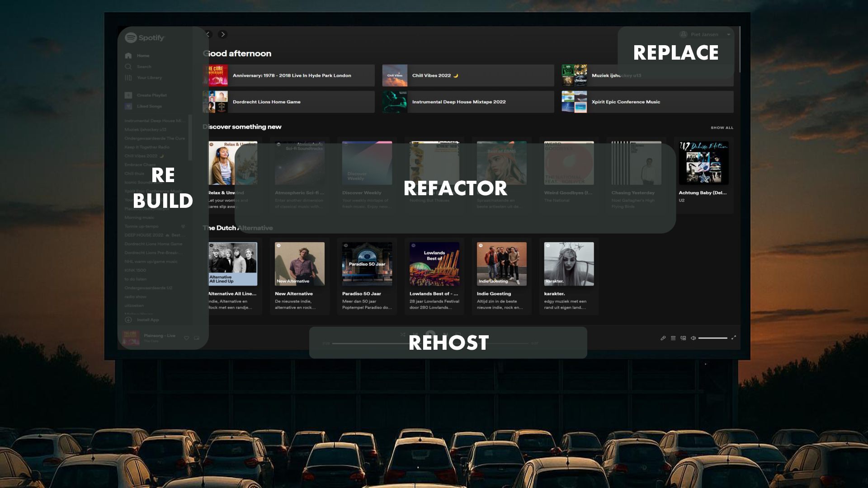Click the Install App download icon
This screenshot has height=488, width=868.
coord(128,320)
